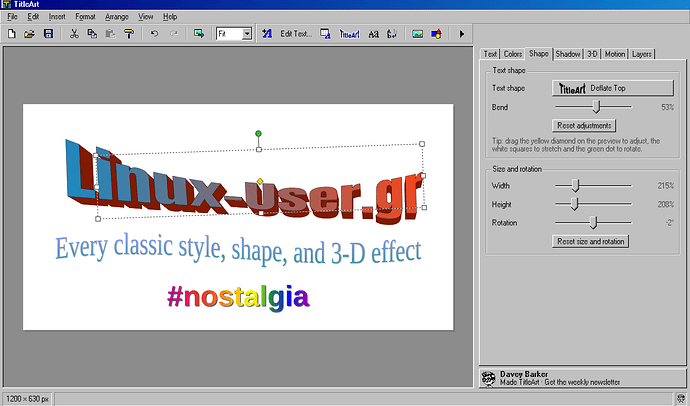
Task: Open the Arrange menu
Action: (117, 17)
